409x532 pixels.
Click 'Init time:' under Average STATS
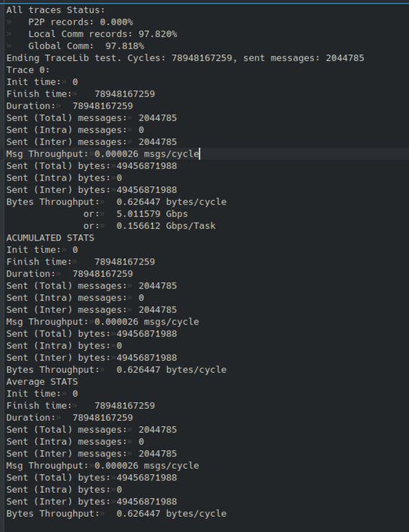click(42, 394)
